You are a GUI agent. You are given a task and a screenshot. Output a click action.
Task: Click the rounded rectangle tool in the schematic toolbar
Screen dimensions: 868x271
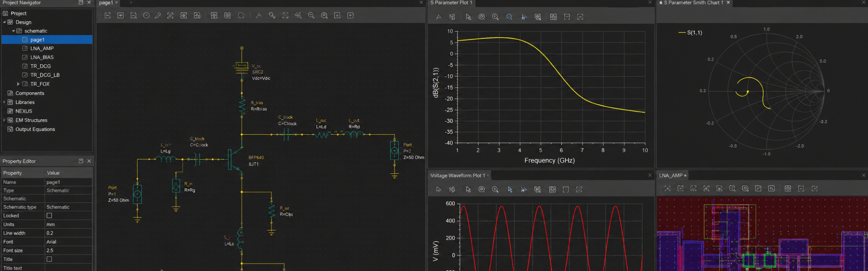tap(241, 15)
